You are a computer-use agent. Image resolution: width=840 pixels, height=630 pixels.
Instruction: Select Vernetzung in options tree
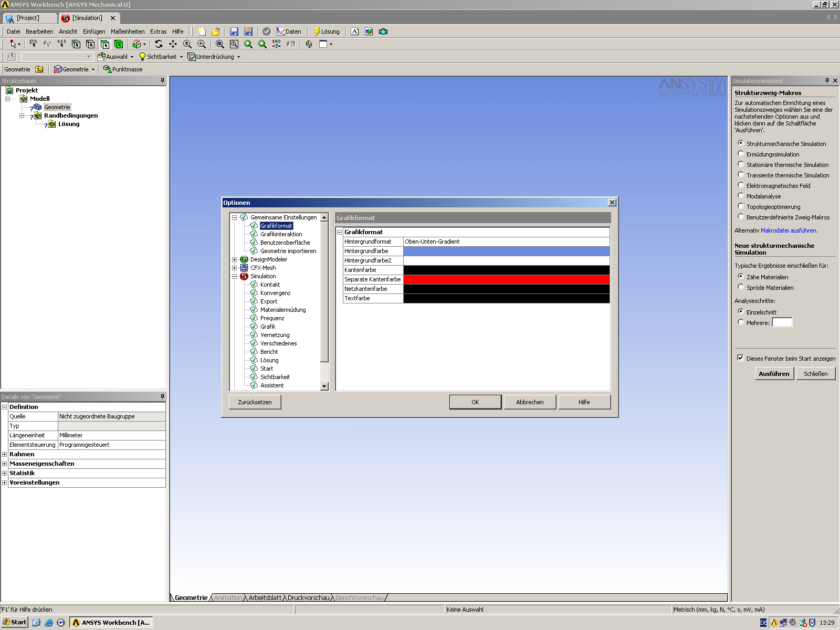pos(275,335)
